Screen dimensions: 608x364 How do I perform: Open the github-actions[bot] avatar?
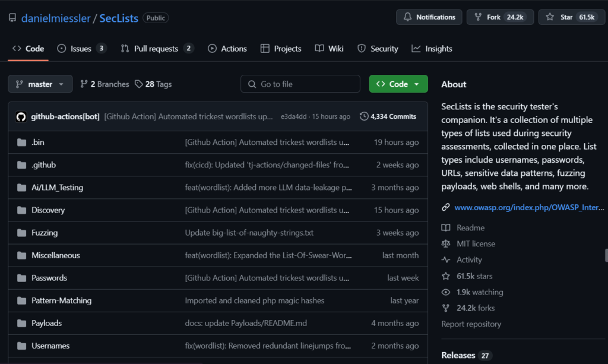coord(21,116)
